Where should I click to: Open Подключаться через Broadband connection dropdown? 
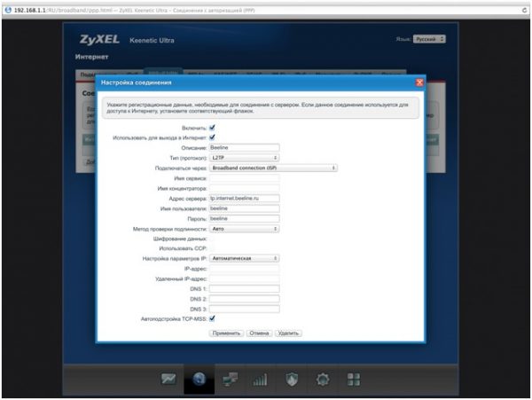click(273, 168)
